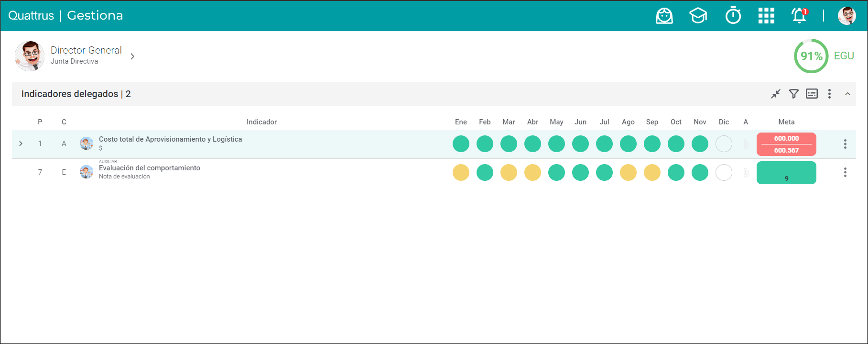Toggle the card view icon in panel header

pos(812,94)
